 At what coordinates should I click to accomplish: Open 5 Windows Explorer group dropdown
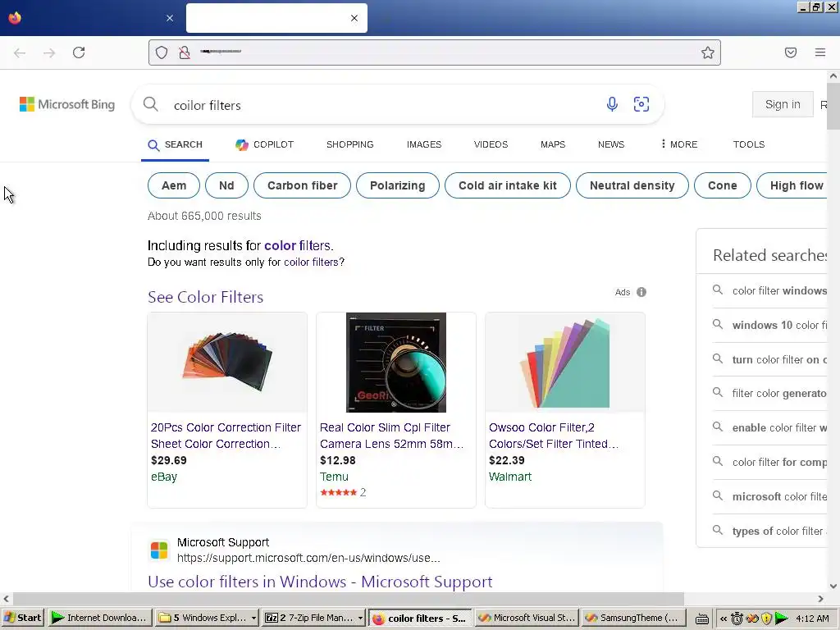253,619
